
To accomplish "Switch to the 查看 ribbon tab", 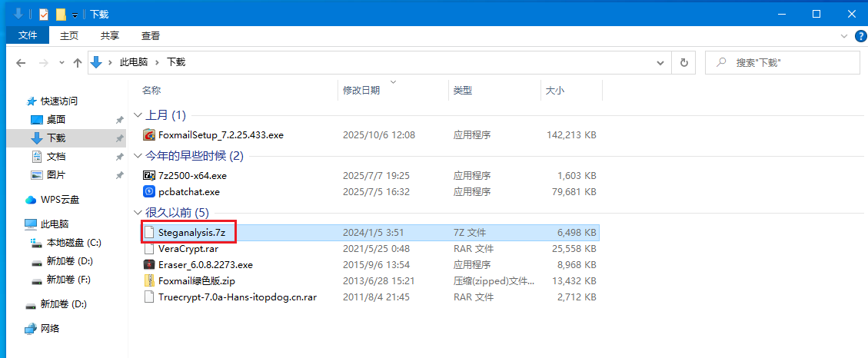I will 151,35.
